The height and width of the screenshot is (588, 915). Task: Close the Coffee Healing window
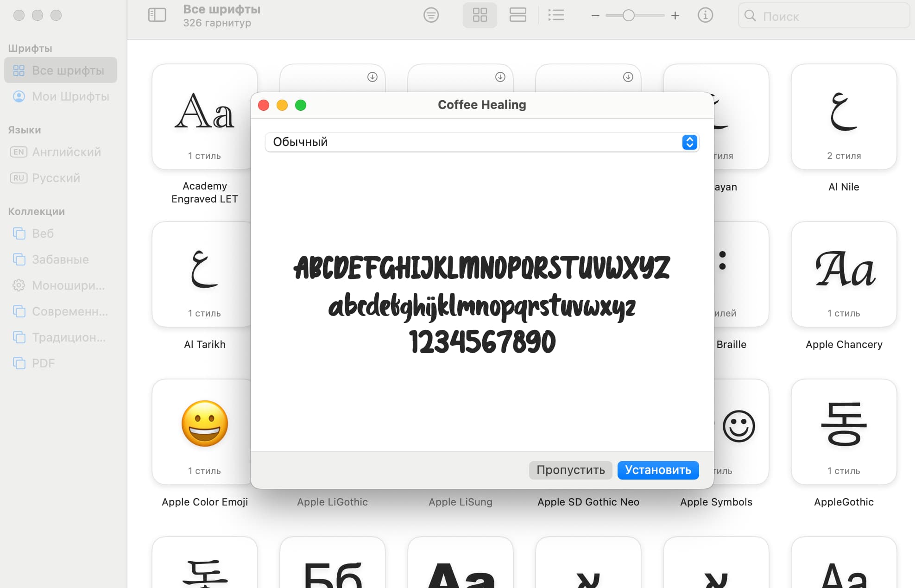pos(264,105)
